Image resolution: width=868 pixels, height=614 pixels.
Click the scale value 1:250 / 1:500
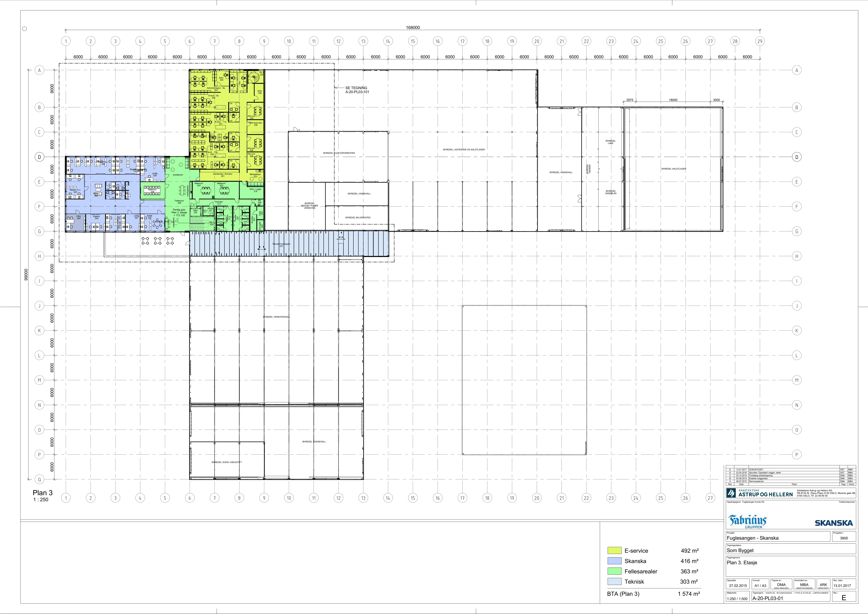(737, 599)
